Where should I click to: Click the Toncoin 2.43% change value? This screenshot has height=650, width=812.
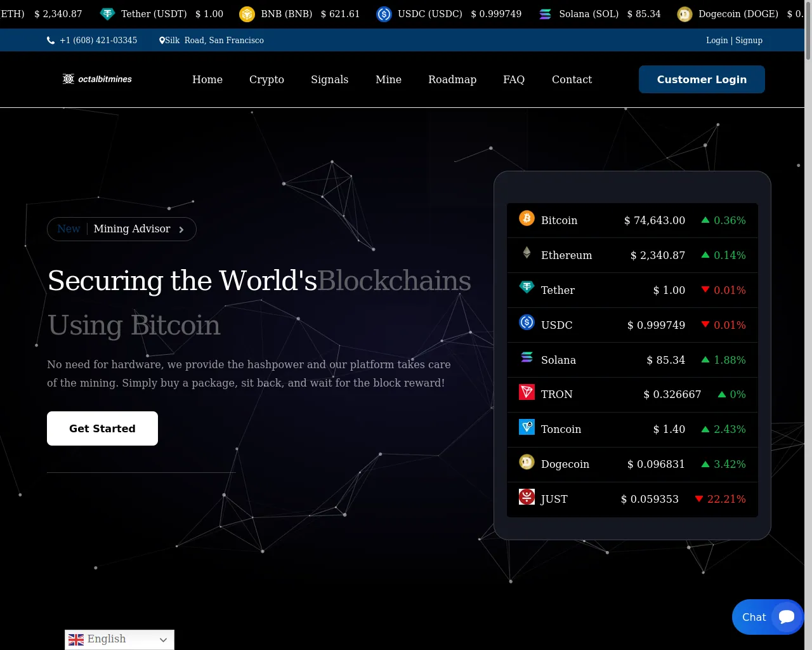point(730,429)
